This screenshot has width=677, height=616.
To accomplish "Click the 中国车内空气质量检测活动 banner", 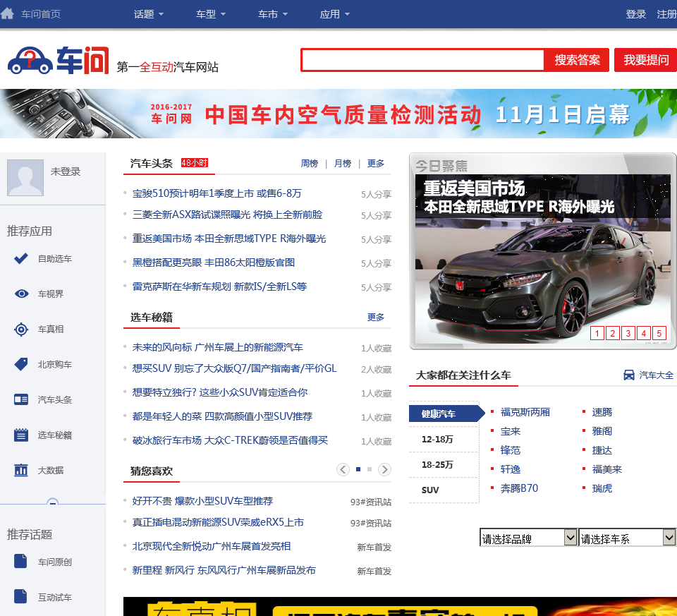I will point(338,114).
